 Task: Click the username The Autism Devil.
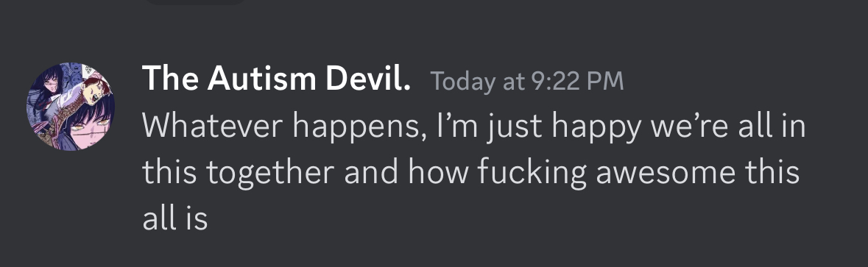point(276,79)
